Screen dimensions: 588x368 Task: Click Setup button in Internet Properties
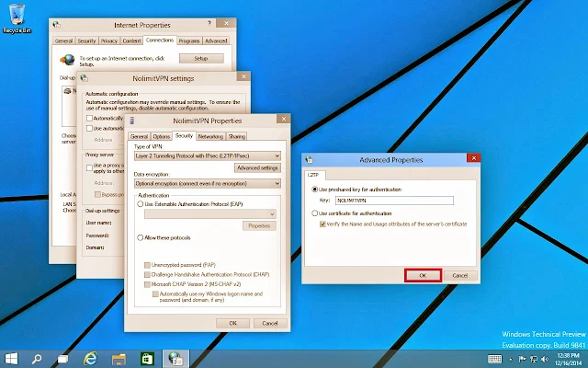pos(201,59)
